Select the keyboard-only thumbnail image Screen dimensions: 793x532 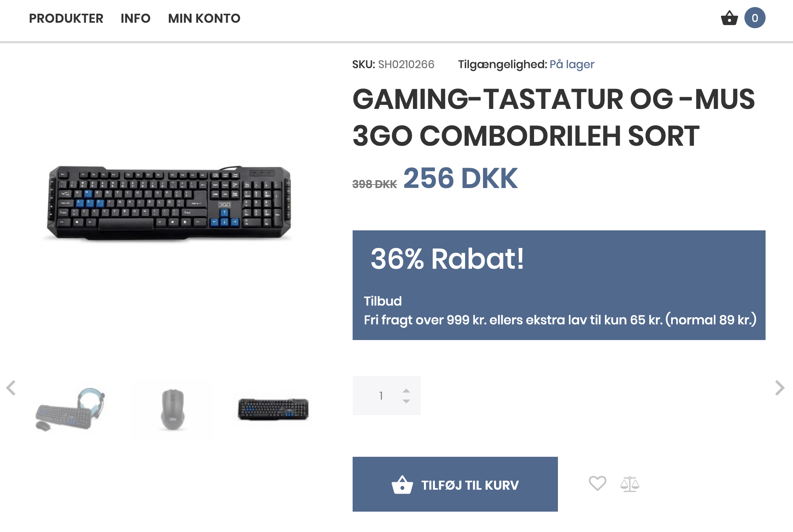click(273, 409)
